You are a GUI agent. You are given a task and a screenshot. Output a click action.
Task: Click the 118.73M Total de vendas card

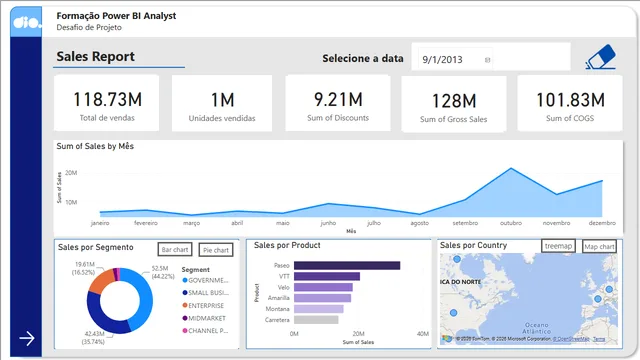(107, 103)
